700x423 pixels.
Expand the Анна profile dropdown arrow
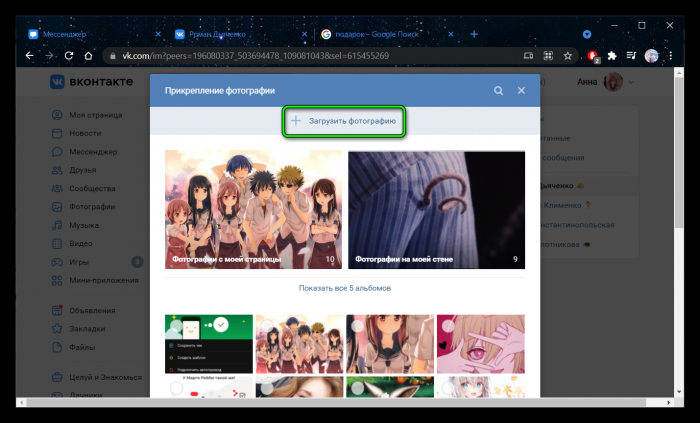click(631, 82)
